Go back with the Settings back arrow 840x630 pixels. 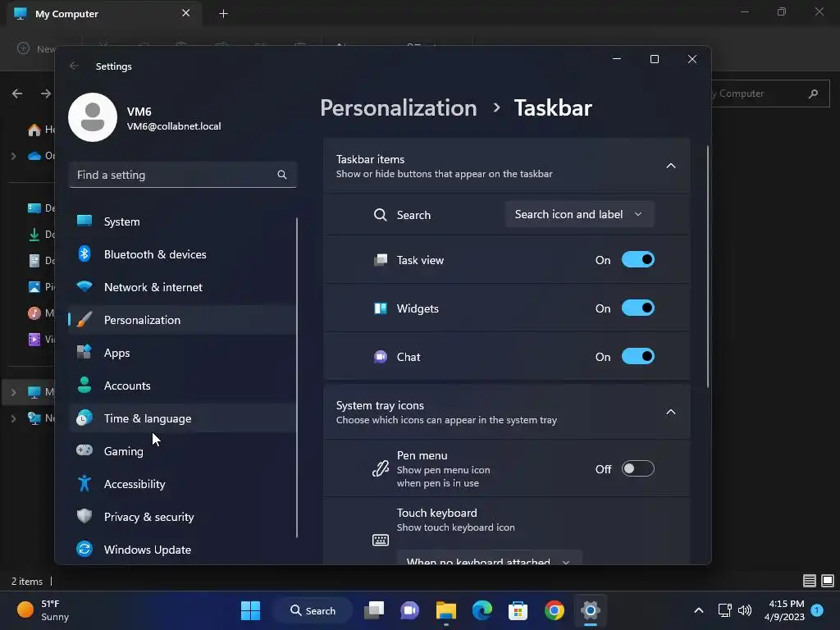click(74, 66)
